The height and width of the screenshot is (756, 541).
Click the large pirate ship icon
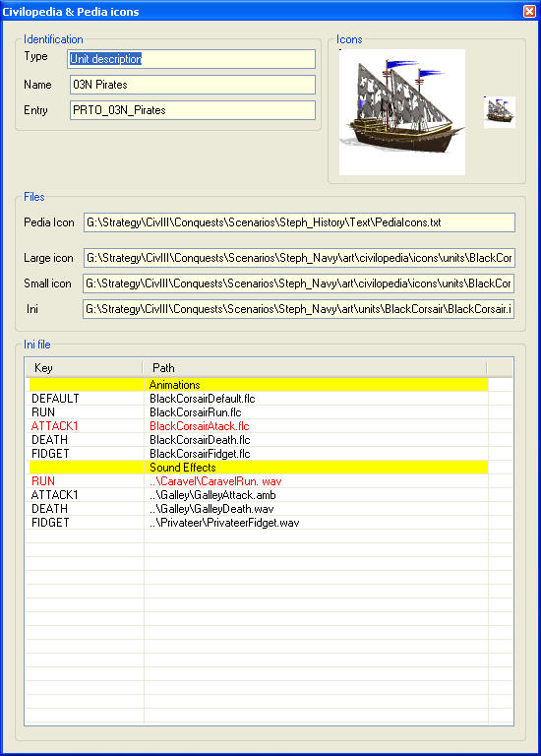click(x=401, y=112)
